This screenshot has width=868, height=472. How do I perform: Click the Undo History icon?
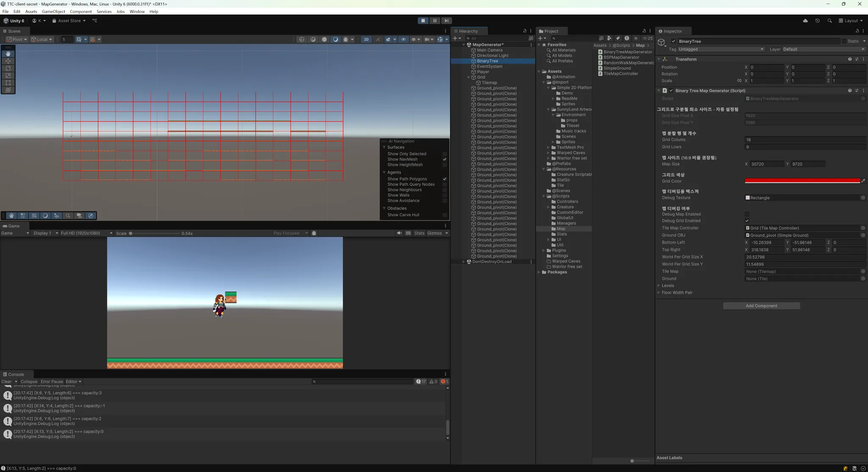pos(818,21)
